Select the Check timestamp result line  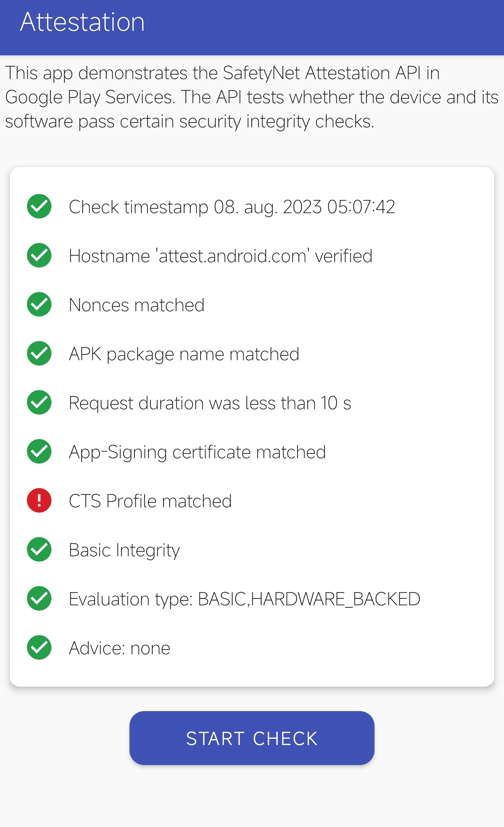coord(232,207)
